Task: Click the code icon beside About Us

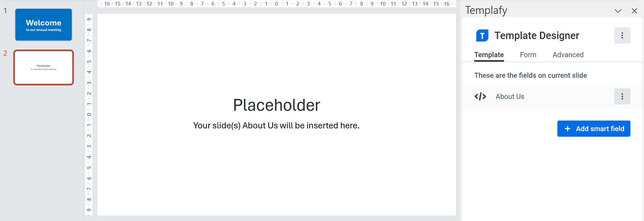Action: [480, 96]
